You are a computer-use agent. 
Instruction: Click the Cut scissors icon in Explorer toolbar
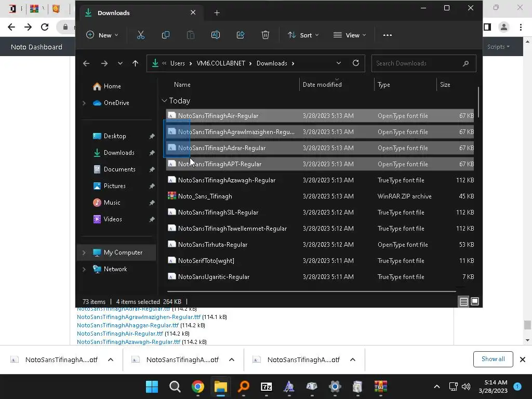pyautogui.click(x=140, y=35)
